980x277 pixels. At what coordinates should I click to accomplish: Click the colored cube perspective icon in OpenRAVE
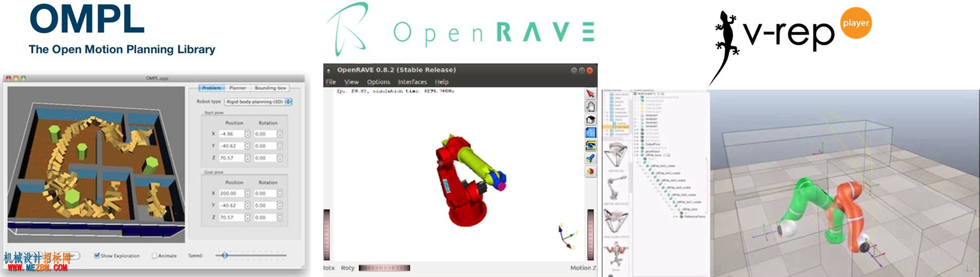(590, 171)
